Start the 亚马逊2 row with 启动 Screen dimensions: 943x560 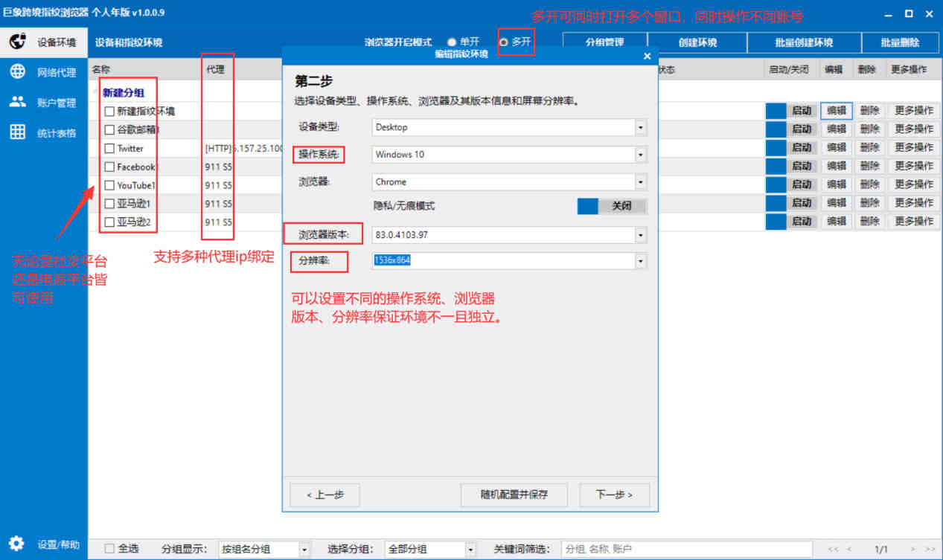(x=791, y=221)
